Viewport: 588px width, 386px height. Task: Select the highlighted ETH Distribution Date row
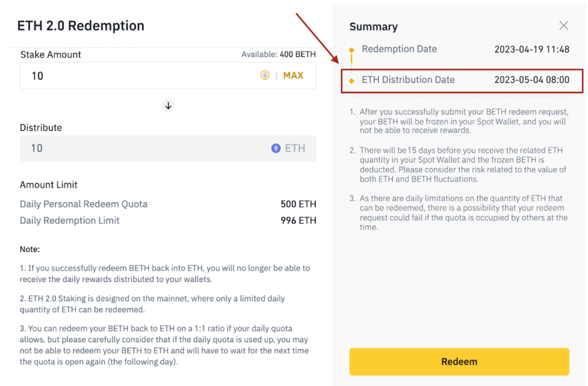pos(459,81)
